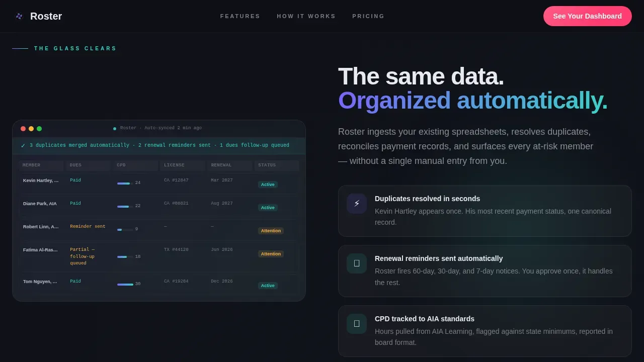Click Kevin Hartley's Active status badge
The height and width of the screenshot is (362, 644).
click(x=268, y=185)
